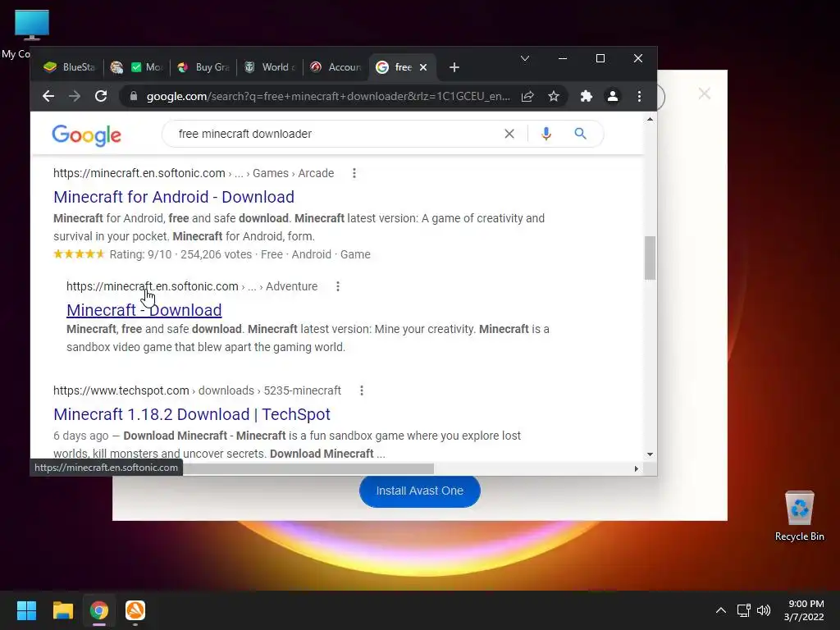Clear the search box with the X
The image size is (840, 630).
click(509, 134)
